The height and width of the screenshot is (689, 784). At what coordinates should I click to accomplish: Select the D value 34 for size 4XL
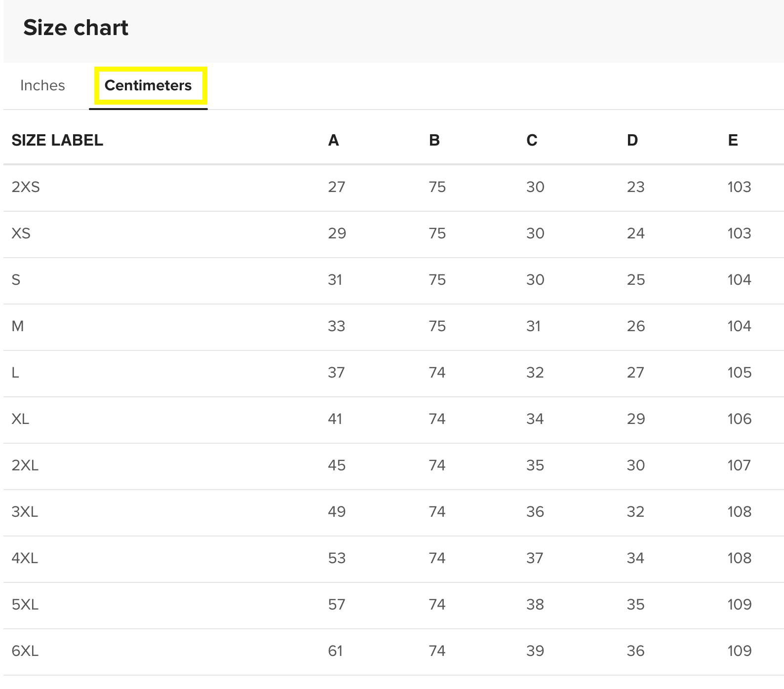[635, 558]
